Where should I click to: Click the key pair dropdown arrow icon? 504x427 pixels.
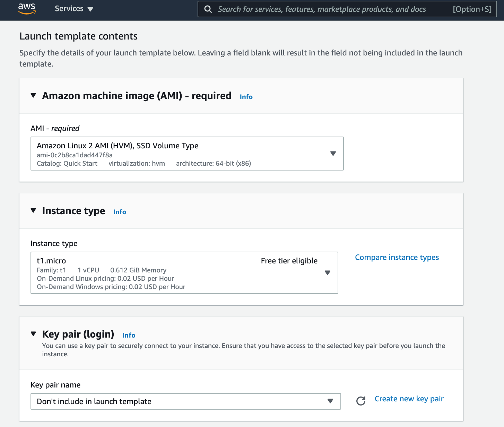pos(330,401)
